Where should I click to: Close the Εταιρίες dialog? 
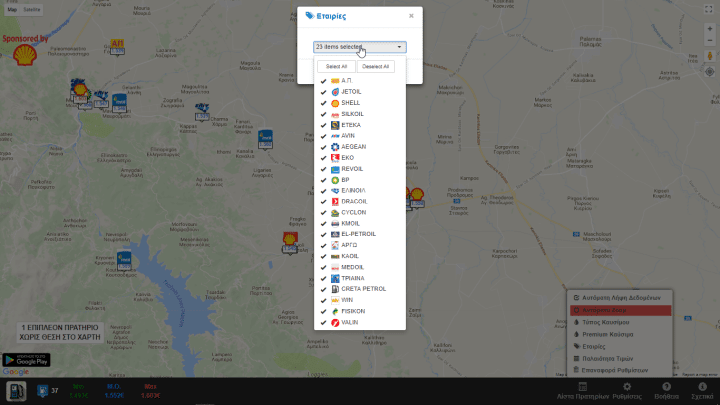[411, 16]
